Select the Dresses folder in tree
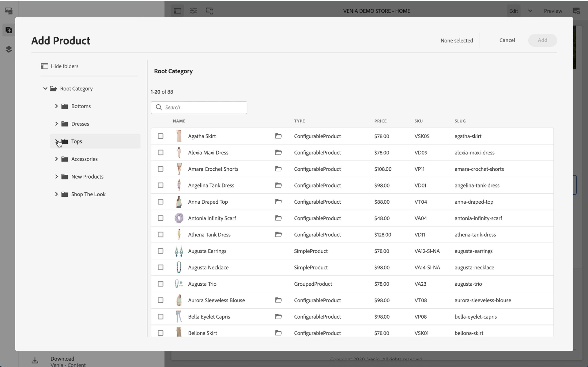The width and height of the screenshot is (588, 367). (x=80, y=124)
